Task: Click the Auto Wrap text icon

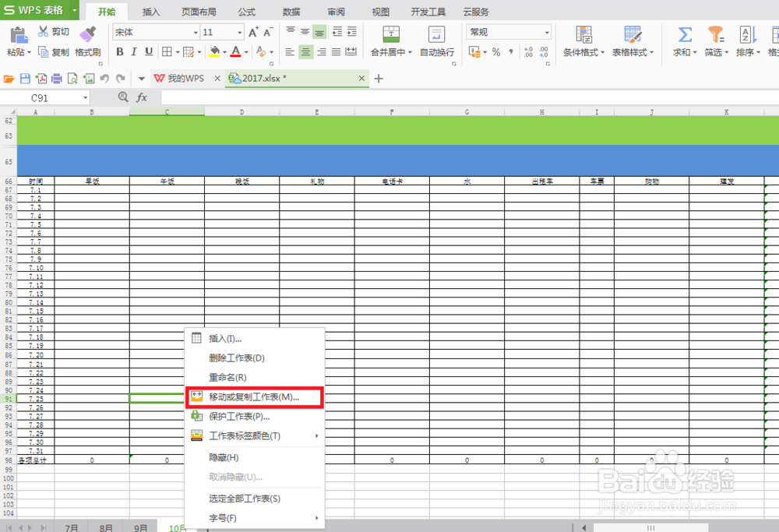Action: [436, 34]
